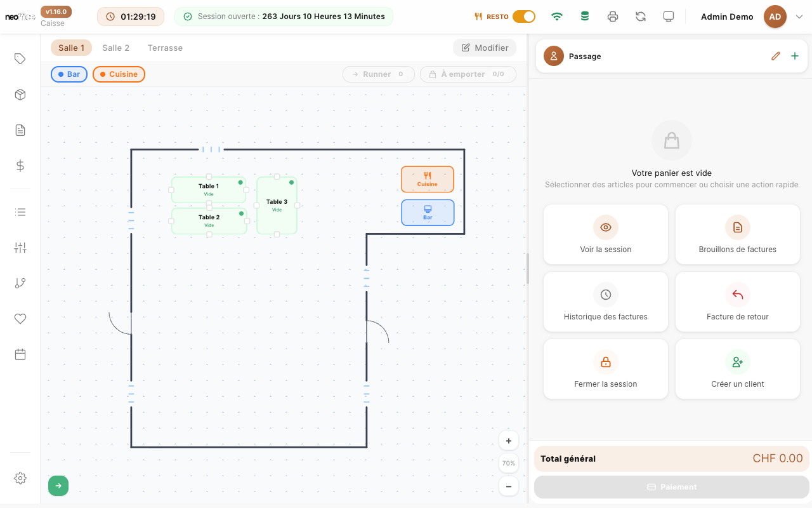The height and width of the screenshot is (508, 812).
Task: Edit the Passage customer with pencil icon
Action: pos(776,56)
